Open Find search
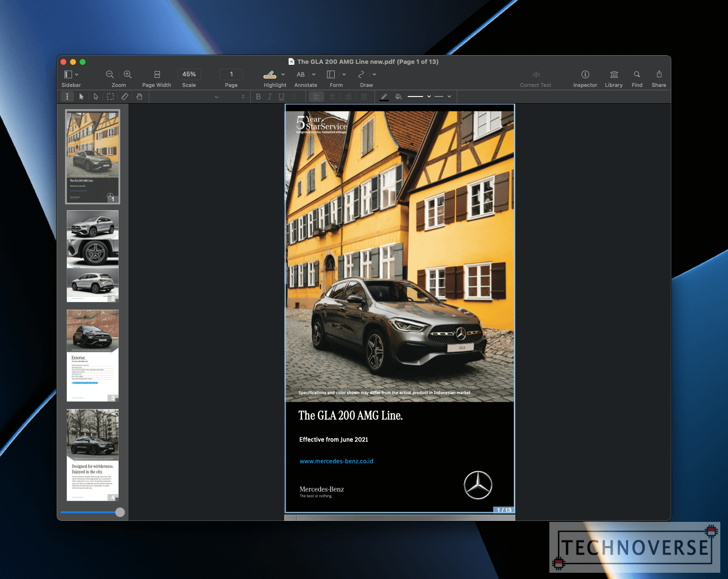This screenshot has height=579, width=728. click(x=637, y=74)
